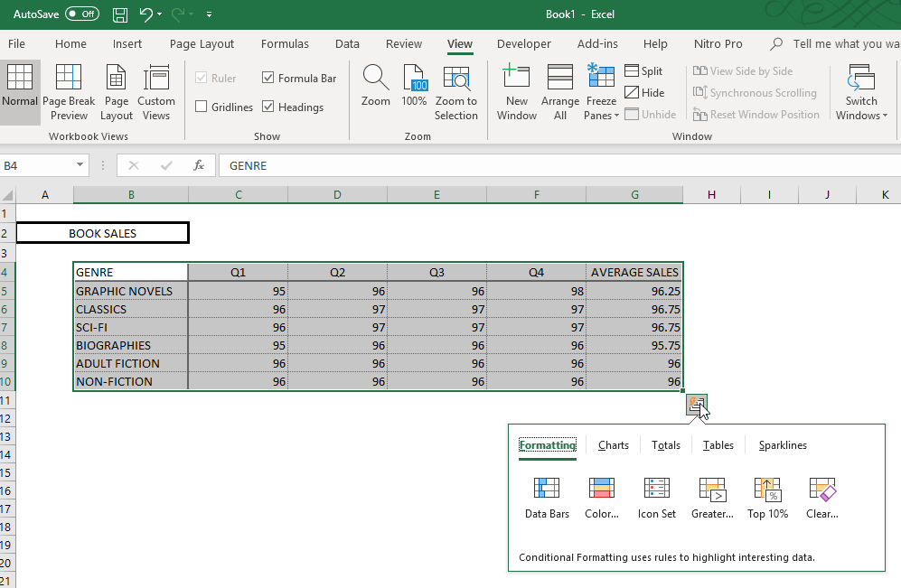Screen dimensions: 901x588
Task: Click the Tell me search magnifier
Action: coord(776,43)
